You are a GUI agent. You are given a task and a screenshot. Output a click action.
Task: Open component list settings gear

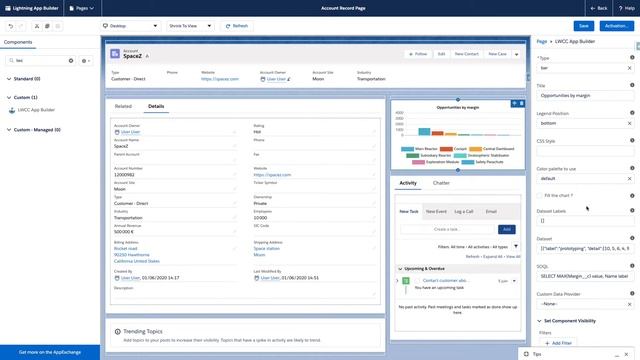(86, 61)
